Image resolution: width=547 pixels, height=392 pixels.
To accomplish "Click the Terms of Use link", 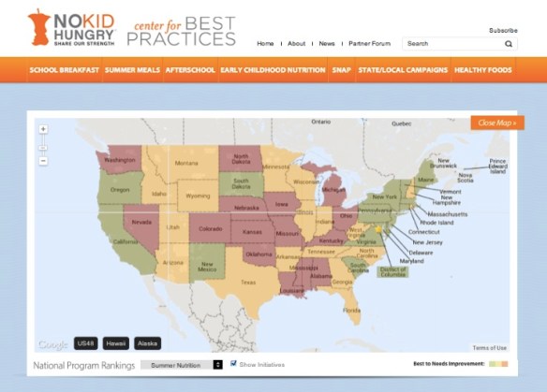I will (490, 348).
